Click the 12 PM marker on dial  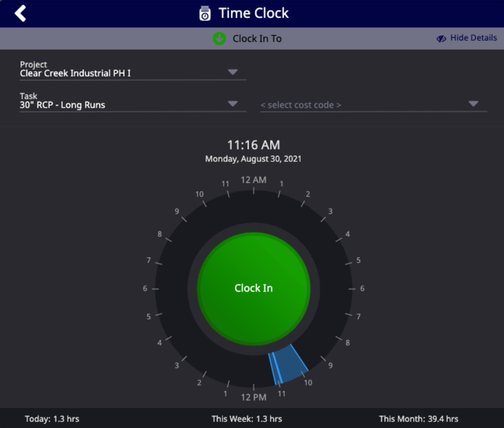point(253,397)
